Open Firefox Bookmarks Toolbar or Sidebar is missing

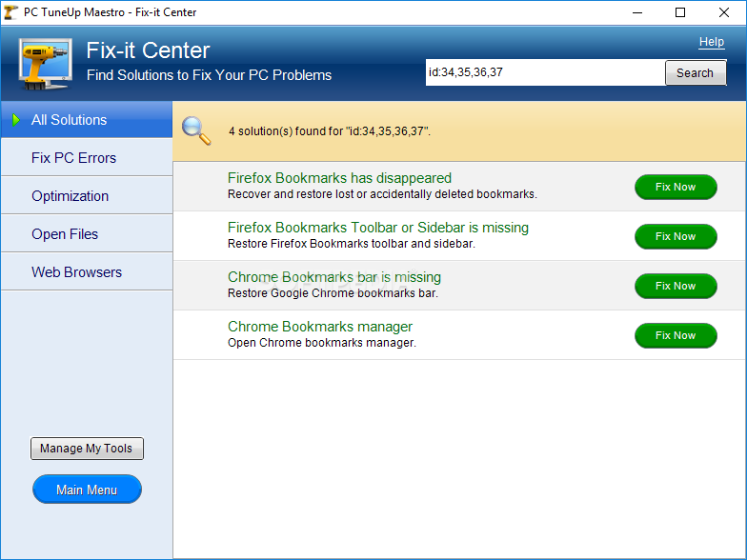[x=378, y=228]
